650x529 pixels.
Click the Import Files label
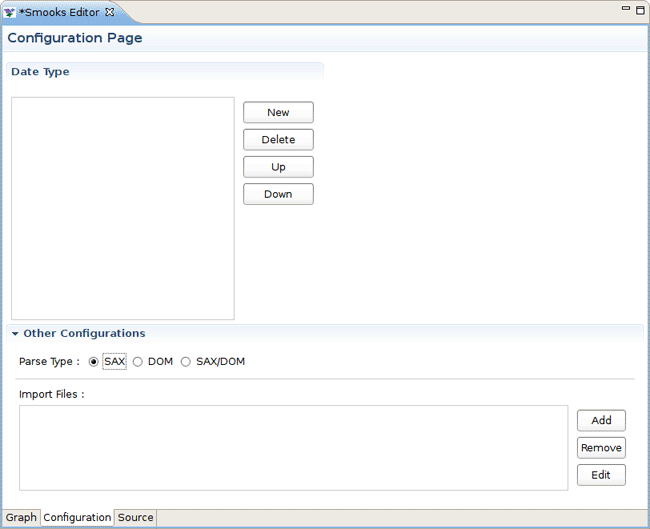point(51,394)
